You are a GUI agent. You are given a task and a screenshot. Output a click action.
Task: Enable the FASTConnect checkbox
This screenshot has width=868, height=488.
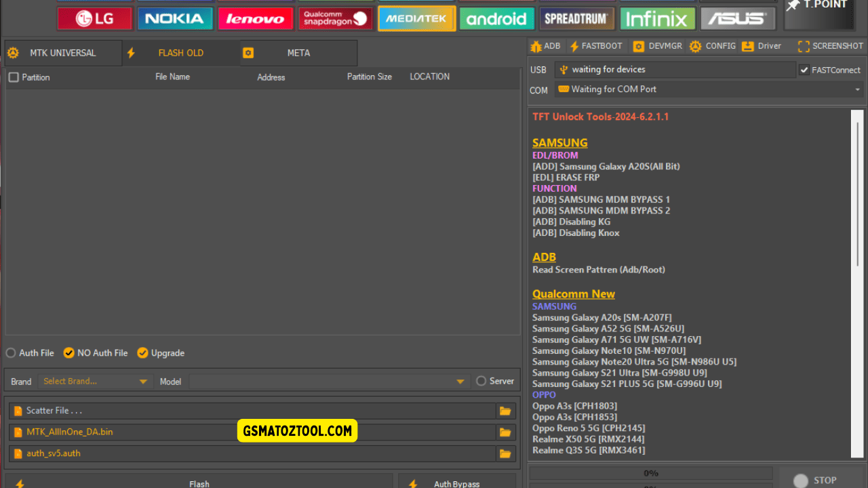[x=804, y=70]
